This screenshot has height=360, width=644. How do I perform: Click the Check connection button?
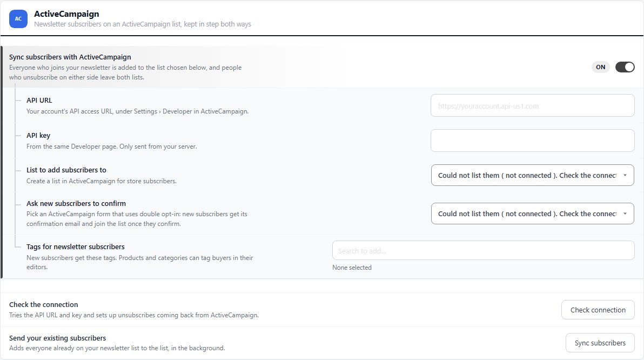598,310
